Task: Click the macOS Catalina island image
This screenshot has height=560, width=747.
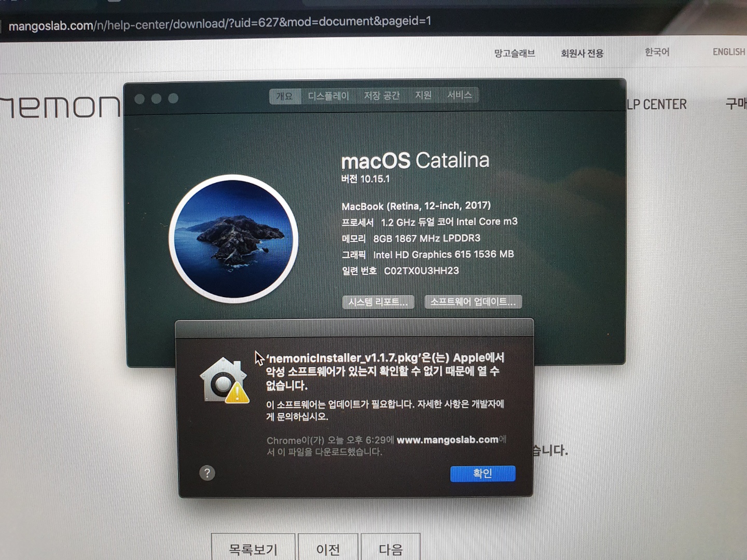Action: pos(233,239)
